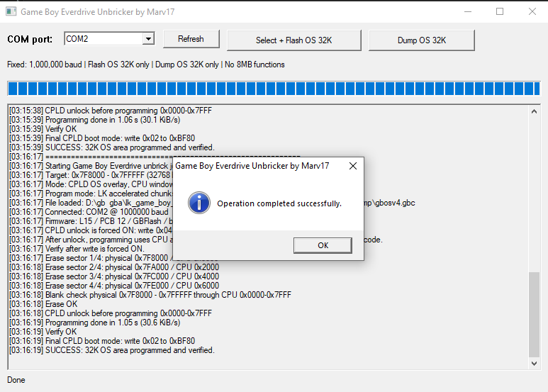548x392 pixels.
Task: Click log line 03:16:19 'Verify OK'
Action: click(43, 332)
